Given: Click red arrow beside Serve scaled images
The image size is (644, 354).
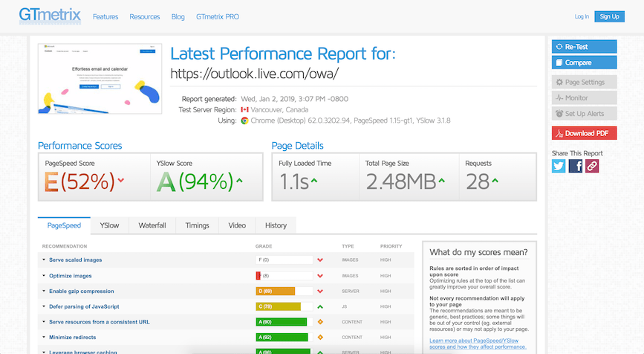Looking at the screenshot, I should point(320,260).
